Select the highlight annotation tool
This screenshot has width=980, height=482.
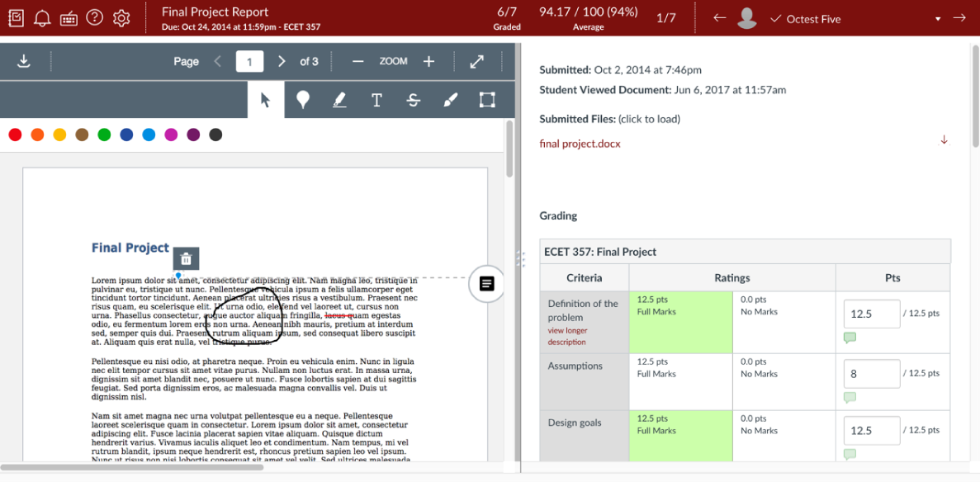pos(339,100)
